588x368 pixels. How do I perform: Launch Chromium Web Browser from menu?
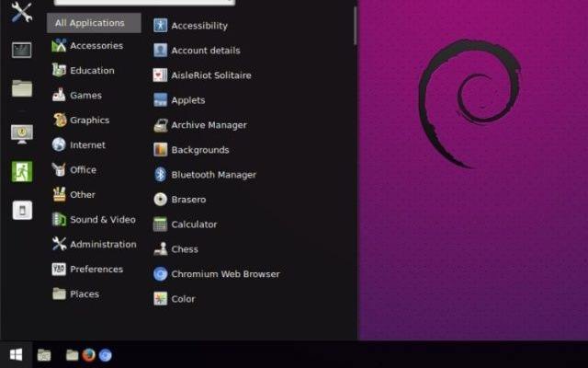tap(217, 274)
